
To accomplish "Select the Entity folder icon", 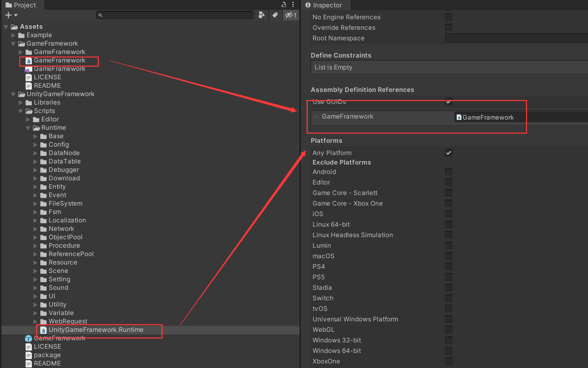I will [x=43, y=187].
